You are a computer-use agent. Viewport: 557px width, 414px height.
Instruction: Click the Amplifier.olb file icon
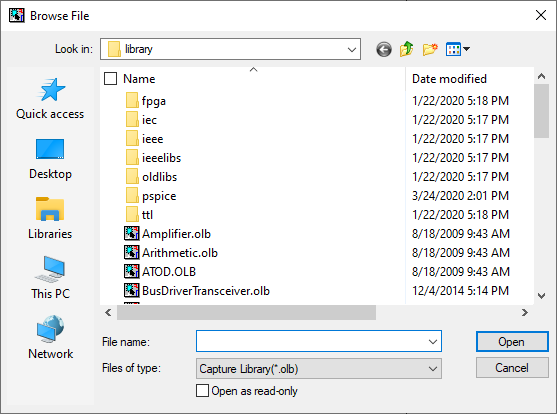pos(131,233)
